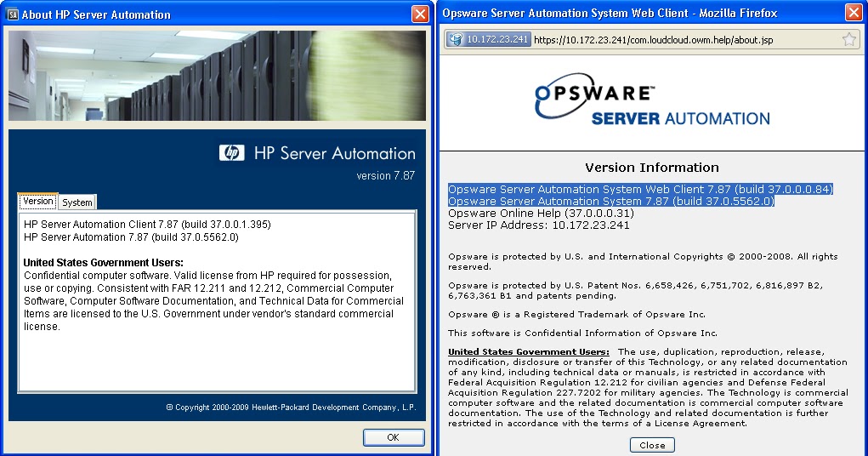Close the About HP Server Automation window

(x=420, y=14)
